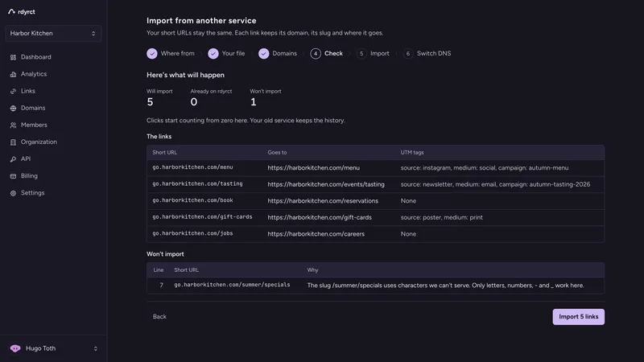Click destination https://harborkitchen.com/reservations
The width and height of the screenshot is (644, 362).
pyautogui.click(x=323, y=200)
